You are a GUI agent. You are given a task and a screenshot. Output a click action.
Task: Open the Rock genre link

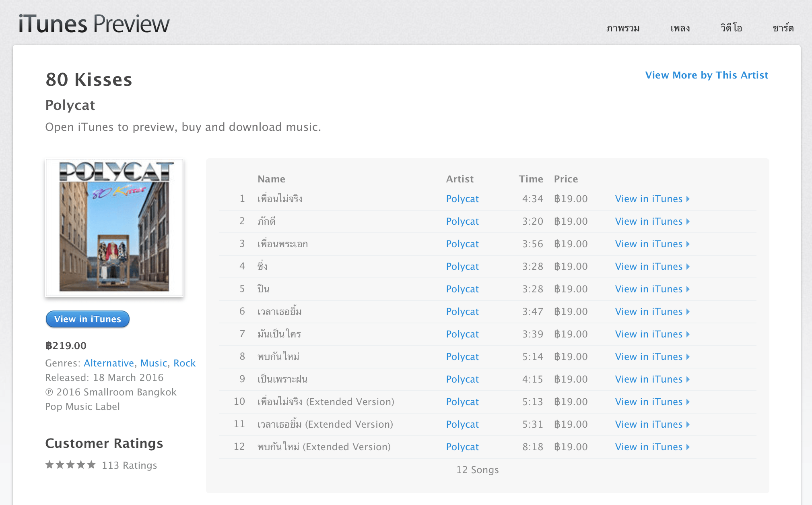pyautogui.click(x=184, y=363)
